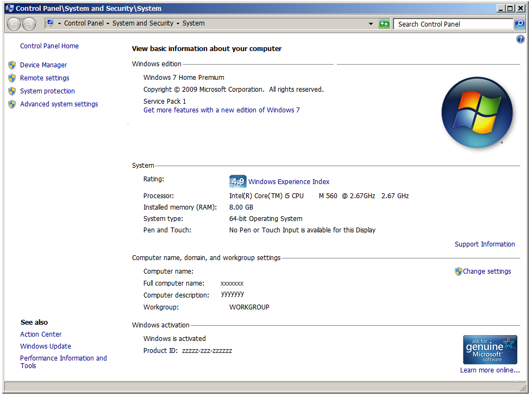Expand the dropdown arrow after System and Security
532x398 pixels.
click(178, 24)
